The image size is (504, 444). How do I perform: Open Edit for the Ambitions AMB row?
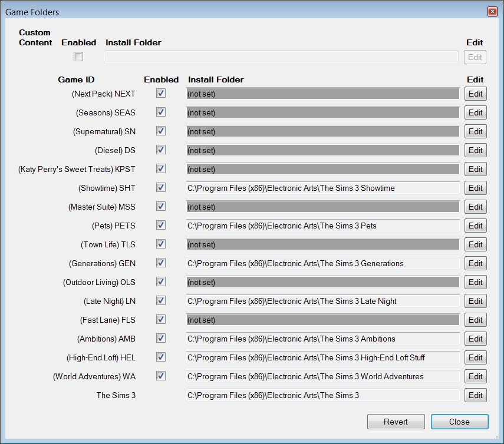click(x=475, y=339)
